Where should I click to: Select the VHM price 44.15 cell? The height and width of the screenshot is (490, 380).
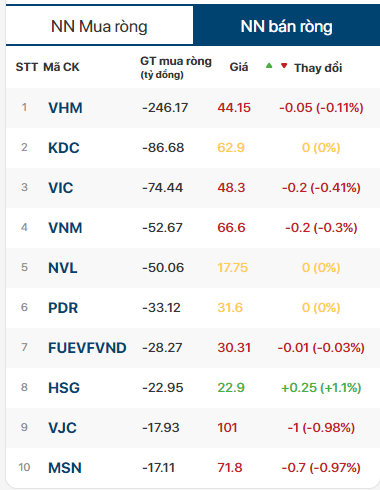click(234, 108)
